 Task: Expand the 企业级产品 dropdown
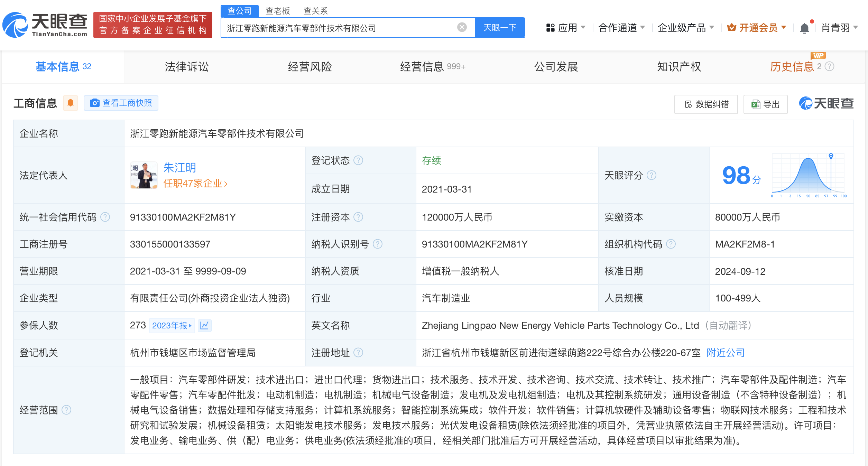click(x=686, y=28)
